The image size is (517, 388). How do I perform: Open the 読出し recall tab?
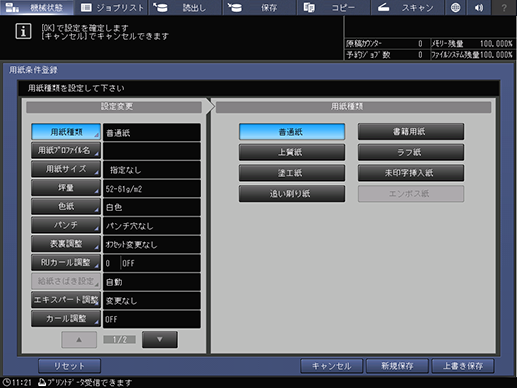pos(185,7)
